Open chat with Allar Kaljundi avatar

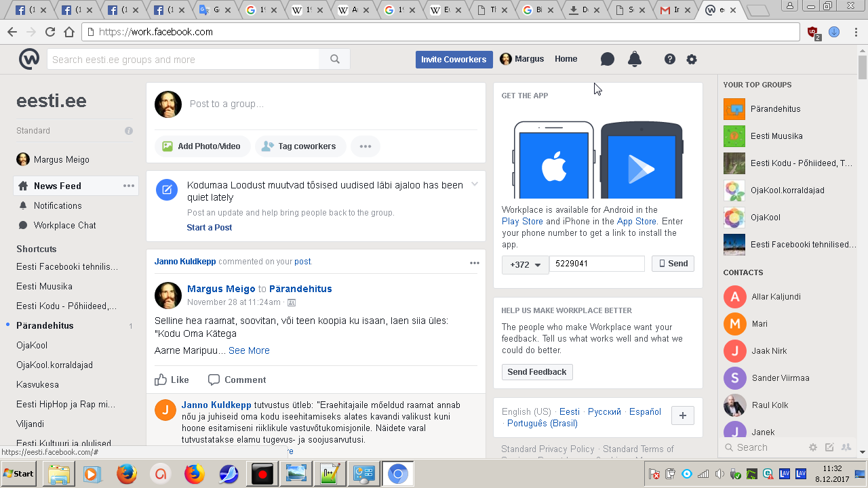(x=735, y=297)
